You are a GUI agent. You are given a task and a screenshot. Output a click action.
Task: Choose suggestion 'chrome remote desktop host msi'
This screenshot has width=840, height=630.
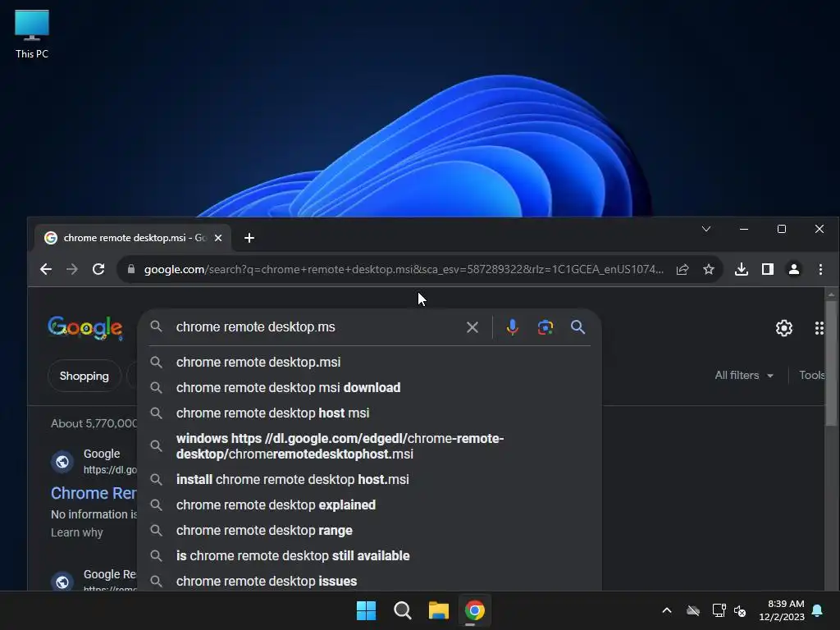point(370,413)
